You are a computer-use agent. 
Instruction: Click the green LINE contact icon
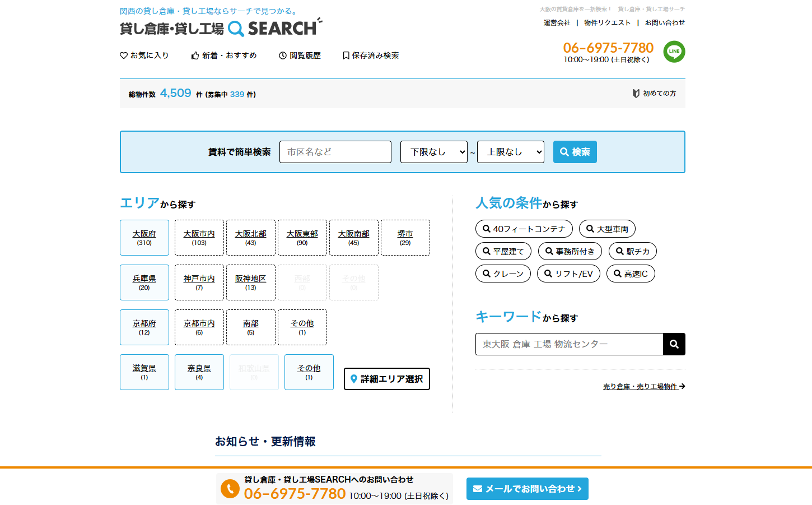(x=674, y=52)
